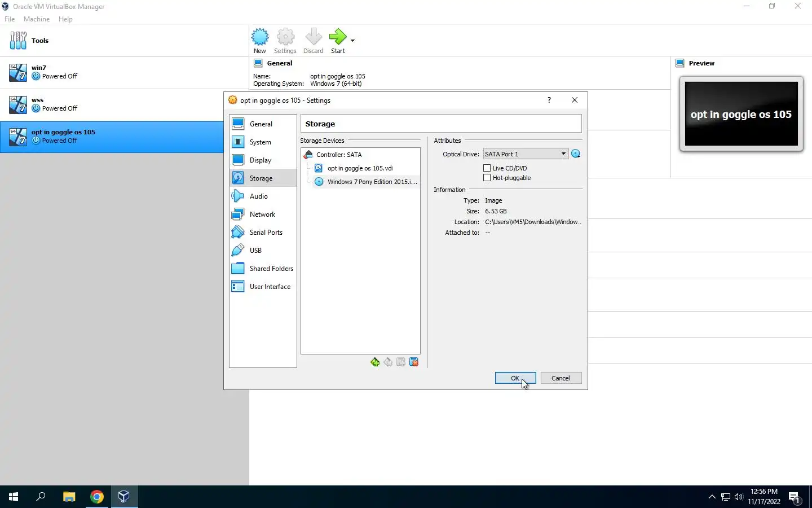
Task: Click the remove controller icon
Action: pyautogui.click(x=388, y=362)
